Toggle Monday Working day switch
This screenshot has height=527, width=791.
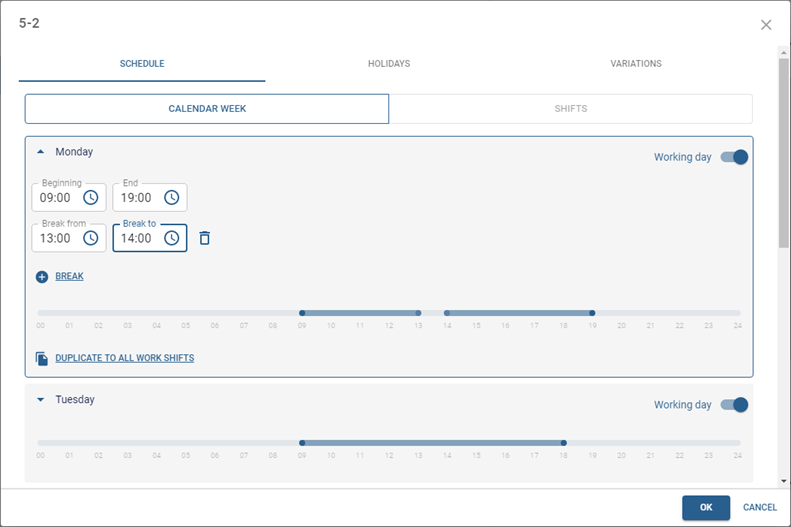coord(734,157)
